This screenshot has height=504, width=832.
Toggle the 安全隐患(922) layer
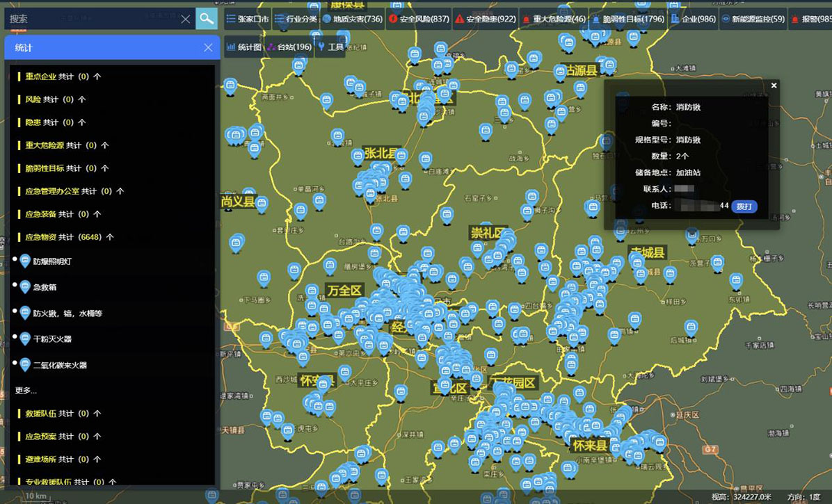point(486,19)
